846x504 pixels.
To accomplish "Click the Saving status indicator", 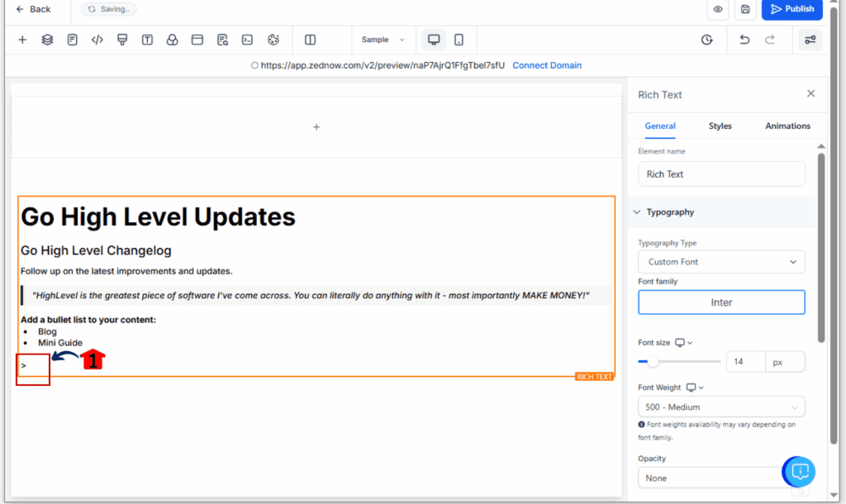I will [x=109, y=9].
